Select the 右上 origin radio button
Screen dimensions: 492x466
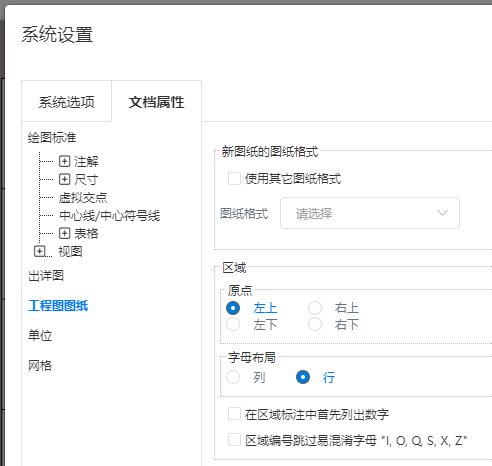click(315, 308)
